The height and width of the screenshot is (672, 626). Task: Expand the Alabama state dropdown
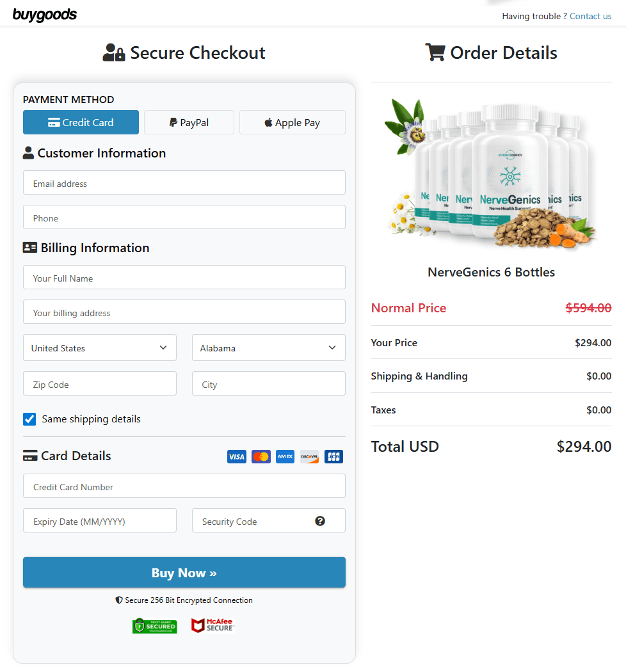[x=268, y=348]
